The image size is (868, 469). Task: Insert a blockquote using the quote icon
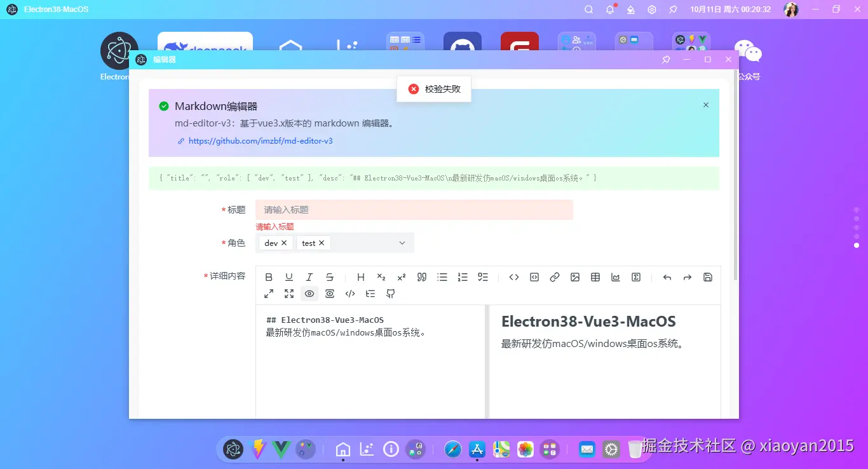(421, 277)
